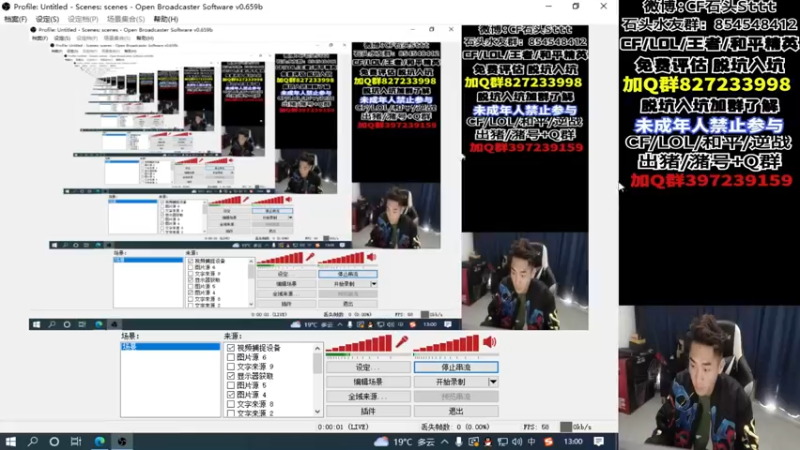Enable the 文字来源 9 source checkbox
Image resolution: width=800 pixels, height=450 pixels.
click(231, 366)
